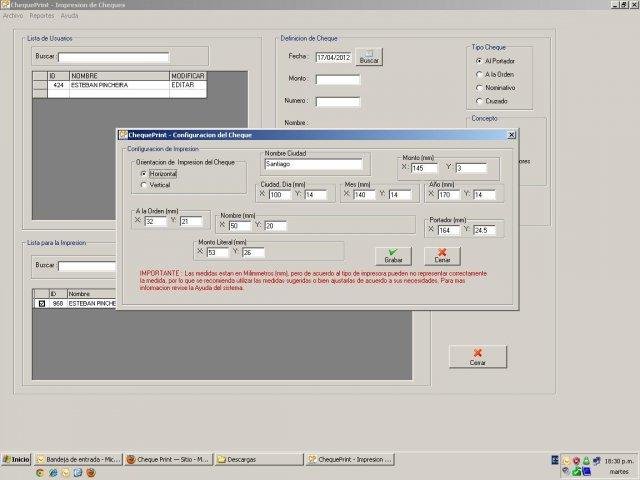Click the system clock showing 18:30 p.m.
Image resolution: width=640 pixels, height=480 pixels.
[619, 461]
